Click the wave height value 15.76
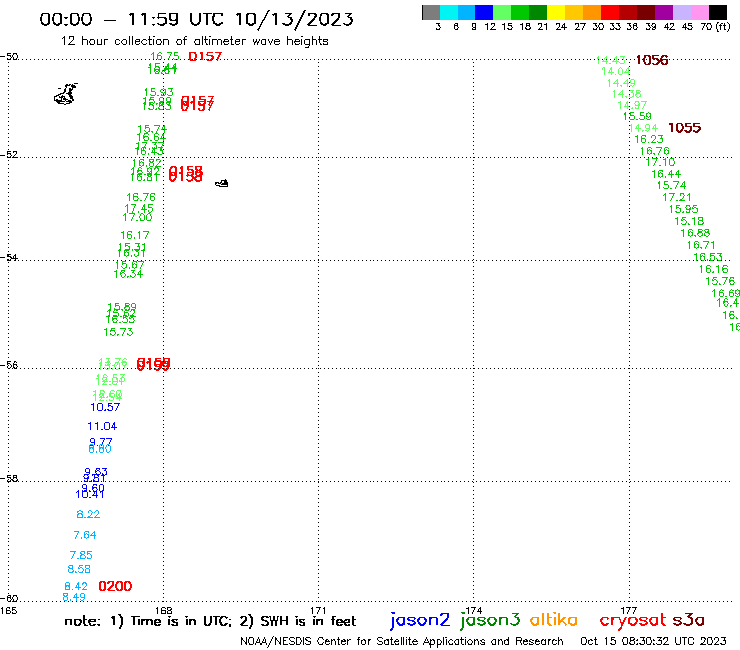 click(720, 281)
